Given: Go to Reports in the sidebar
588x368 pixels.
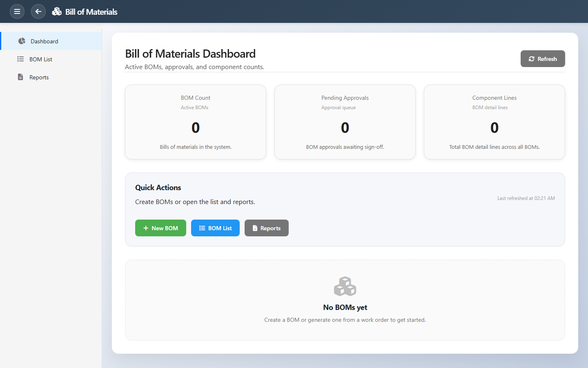Looking at the screenshot, I should [x=39, y=77].
